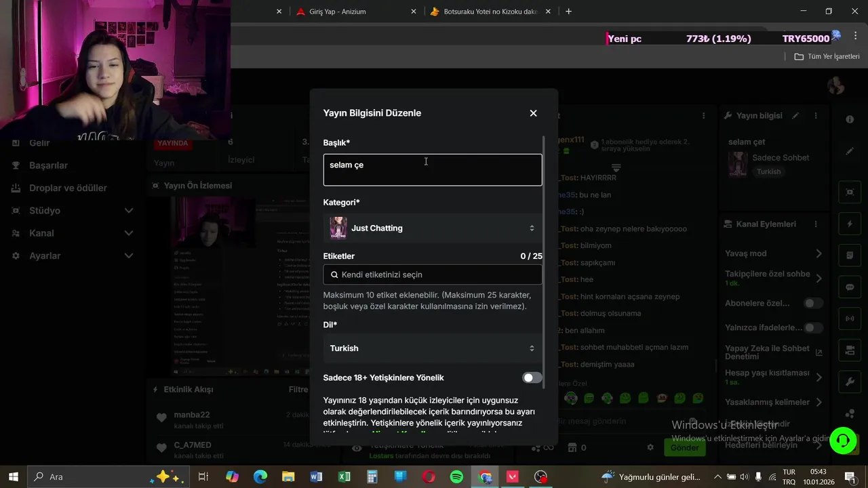Click the pencil icon in the right toolbar
The image size is (868, 488).
[x=850, y=151]
